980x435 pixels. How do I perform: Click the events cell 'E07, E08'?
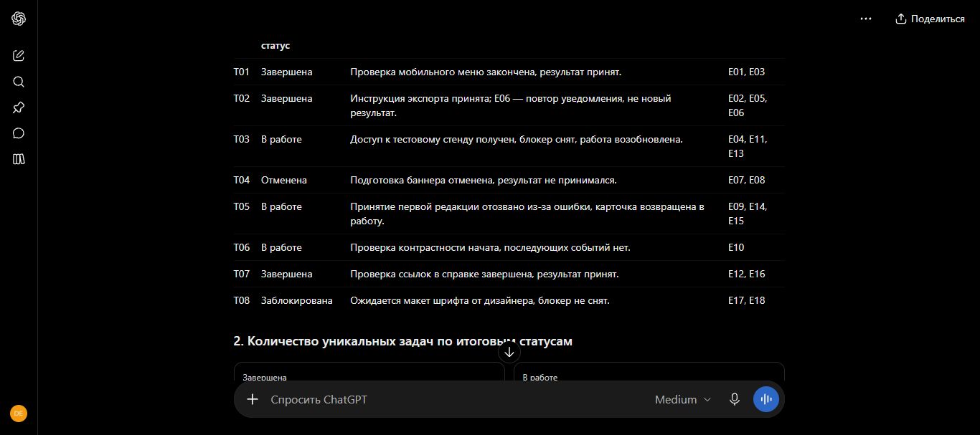(x=746, y=180)
